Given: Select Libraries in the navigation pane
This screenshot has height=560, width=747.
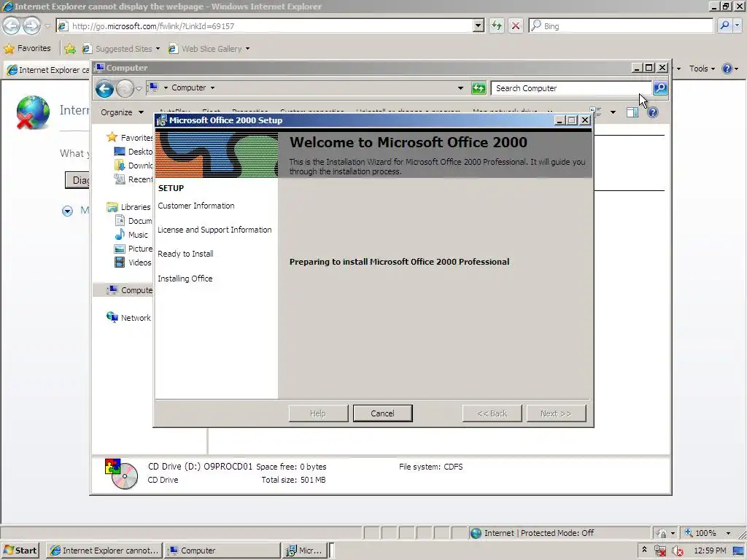Looking at the screenshot, I should coord(128,206).
